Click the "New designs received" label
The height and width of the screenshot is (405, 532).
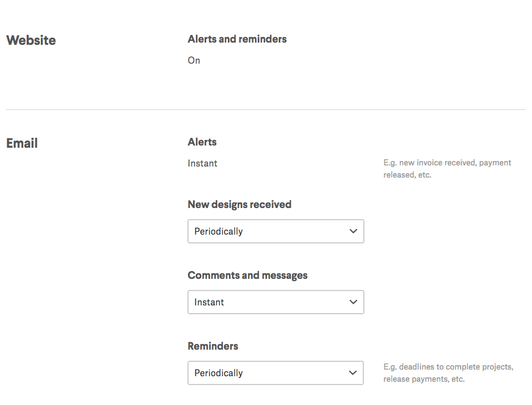pyautogui.click(x=239, y=205)
